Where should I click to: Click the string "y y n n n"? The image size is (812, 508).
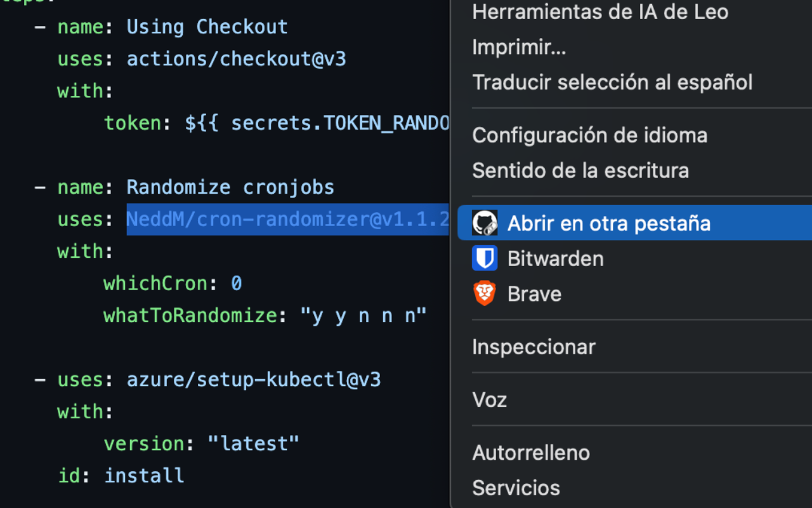pos(363,315)
